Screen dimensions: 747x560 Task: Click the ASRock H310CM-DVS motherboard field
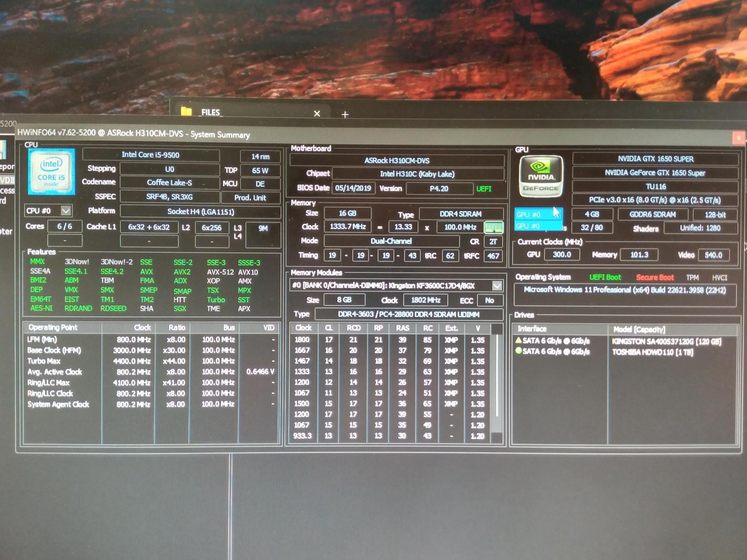[x=397, y=161]
